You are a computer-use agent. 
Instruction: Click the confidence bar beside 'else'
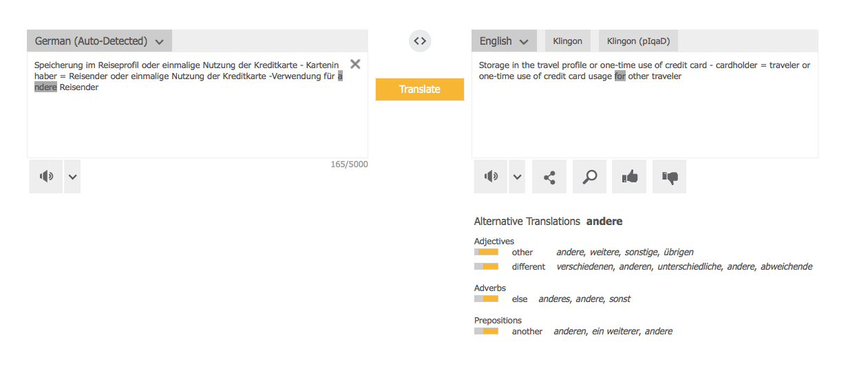coord(486,299)
